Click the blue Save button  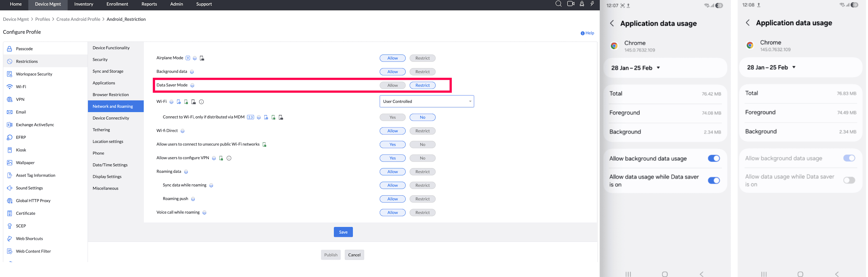pyautogui.click(x=343, y=232)
